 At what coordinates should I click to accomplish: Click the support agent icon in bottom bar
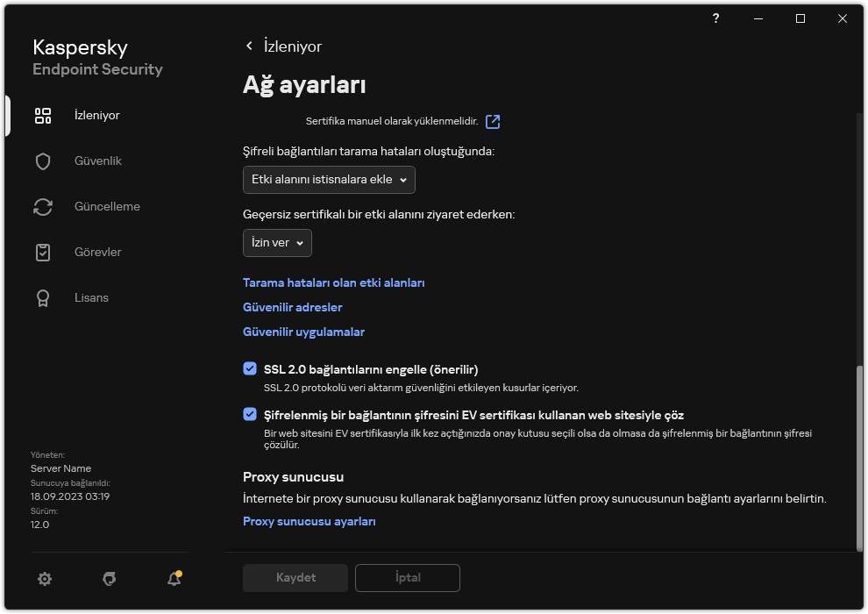tap(110, 578)
